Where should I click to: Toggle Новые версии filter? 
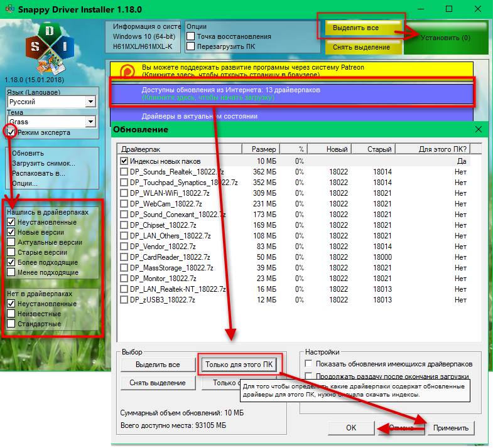11,232
